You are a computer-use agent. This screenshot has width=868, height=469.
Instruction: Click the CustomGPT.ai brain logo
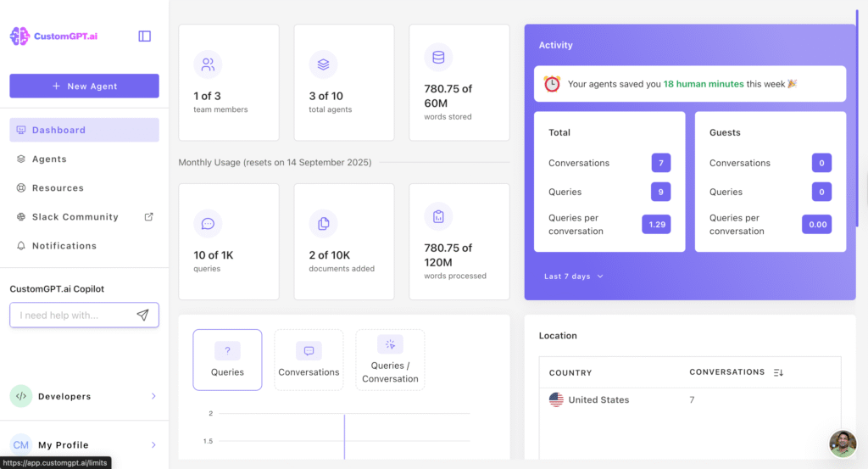[x=19, y=36]
